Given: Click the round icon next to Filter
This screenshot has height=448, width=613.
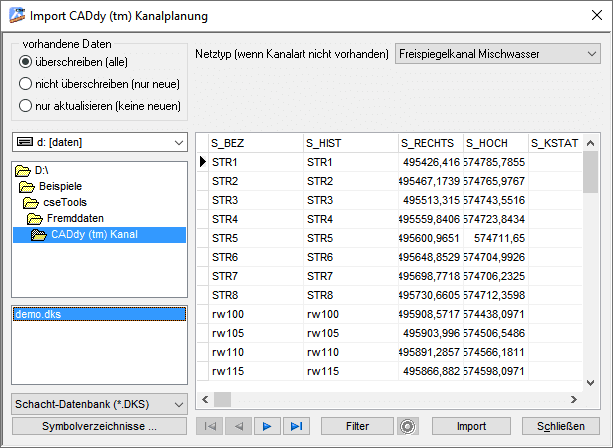Looking at the screenshot, I should (407, 426).
